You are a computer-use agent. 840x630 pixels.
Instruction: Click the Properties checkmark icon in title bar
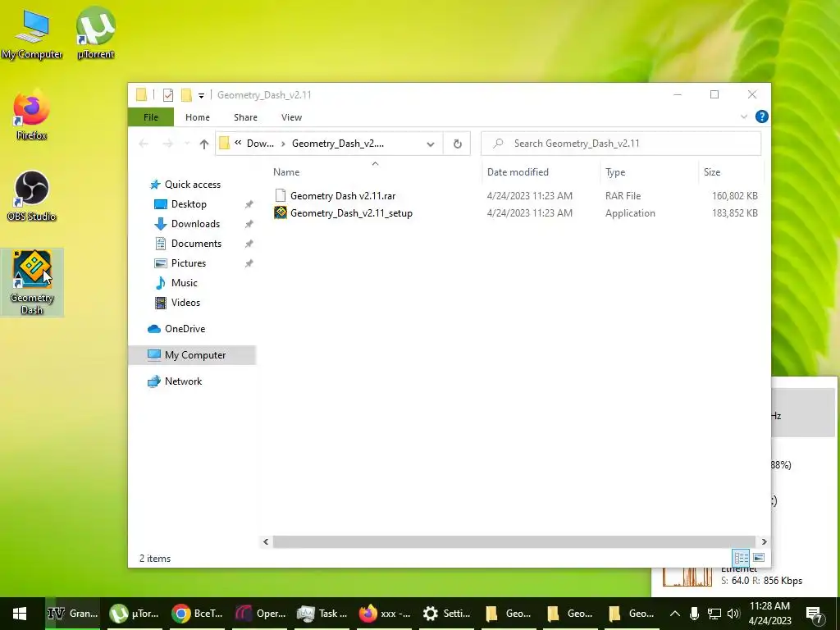coord(168,95)
